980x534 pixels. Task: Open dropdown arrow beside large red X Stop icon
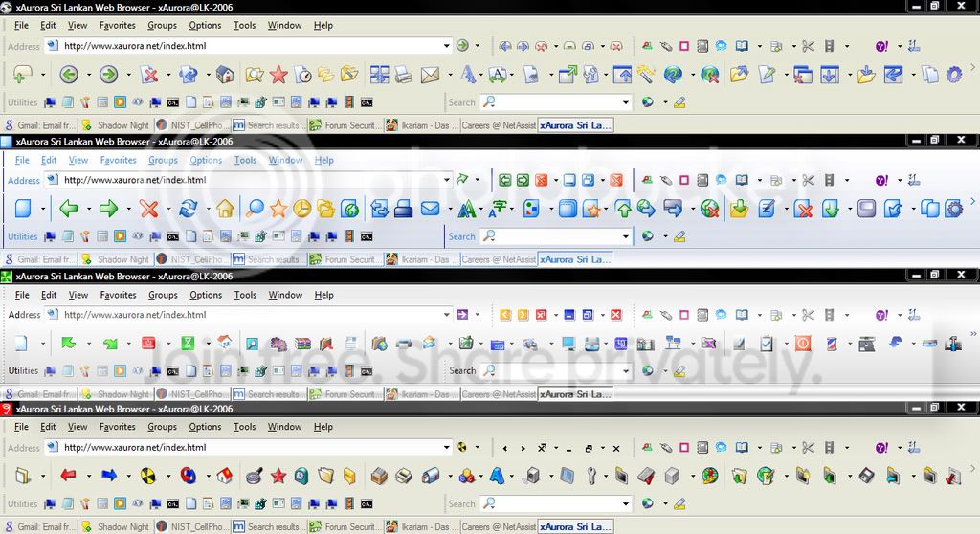168,209
